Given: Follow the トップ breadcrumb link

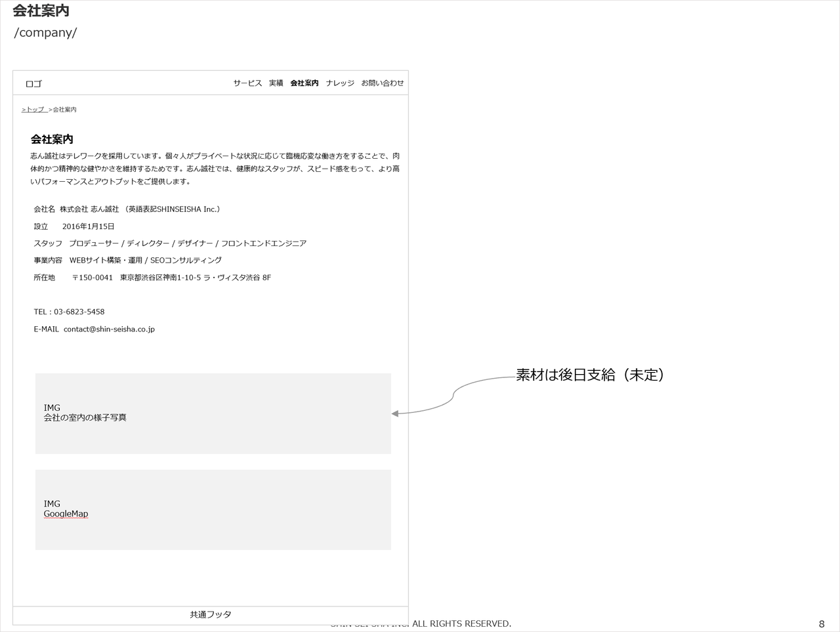Looking at the screenshot, I should tap(34, 110).
